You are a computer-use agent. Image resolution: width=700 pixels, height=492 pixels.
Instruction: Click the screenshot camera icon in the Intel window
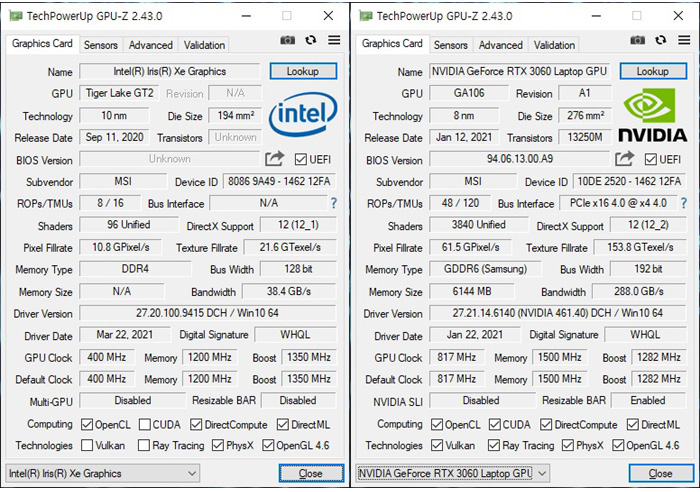(x=288, y=41)
